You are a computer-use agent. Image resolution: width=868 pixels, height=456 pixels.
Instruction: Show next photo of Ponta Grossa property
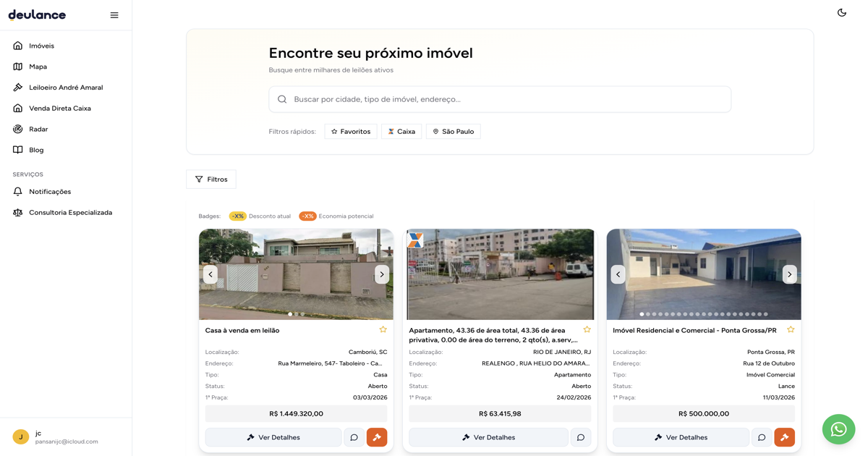click(x=790, y=274)
